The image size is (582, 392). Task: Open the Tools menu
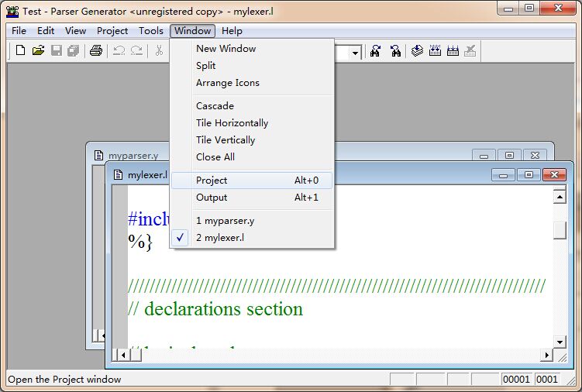coord(150,31)
